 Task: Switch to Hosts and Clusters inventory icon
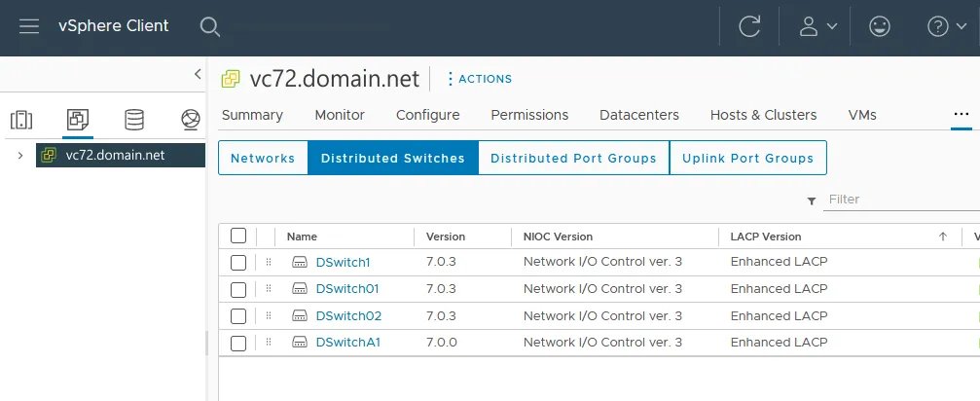tap(21, 120)
